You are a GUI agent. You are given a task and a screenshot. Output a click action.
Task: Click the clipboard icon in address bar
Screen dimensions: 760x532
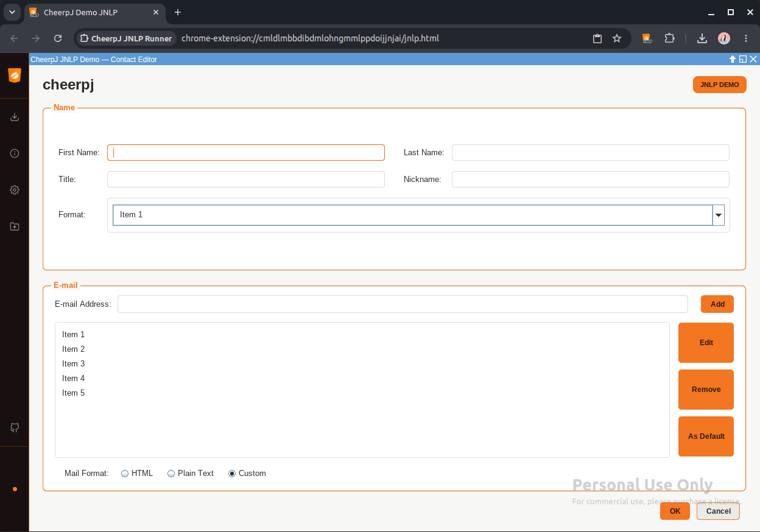597,38
